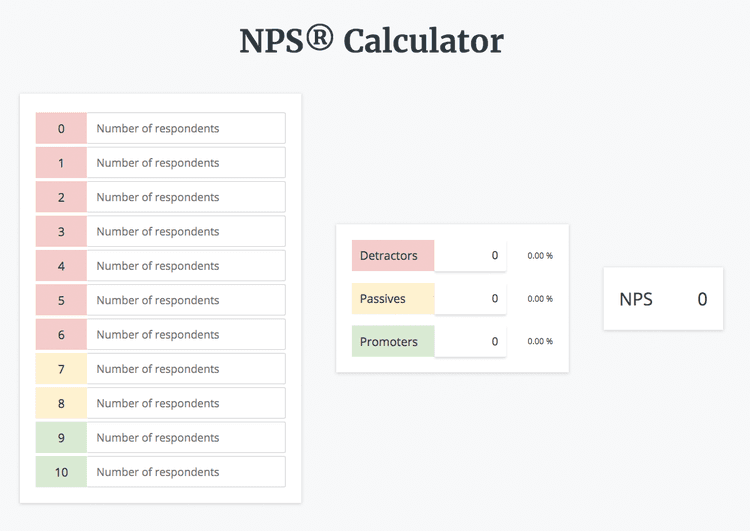Click the NPS score result box
Viewport: 750px width, 531px height.
663,299
